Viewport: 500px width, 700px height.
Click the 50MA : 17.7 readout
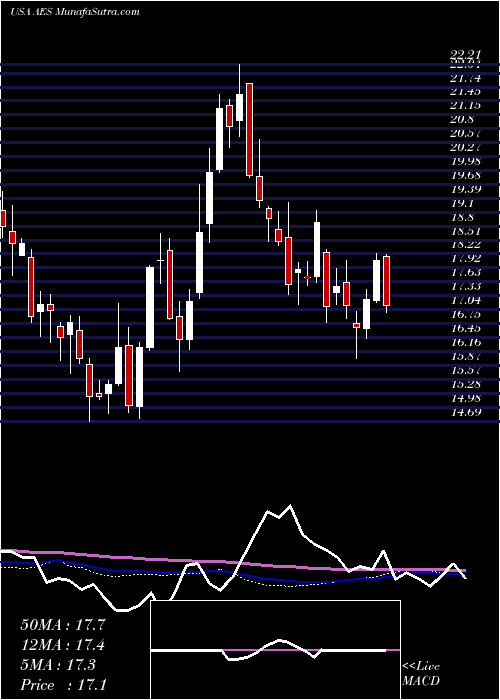(63, 625)
